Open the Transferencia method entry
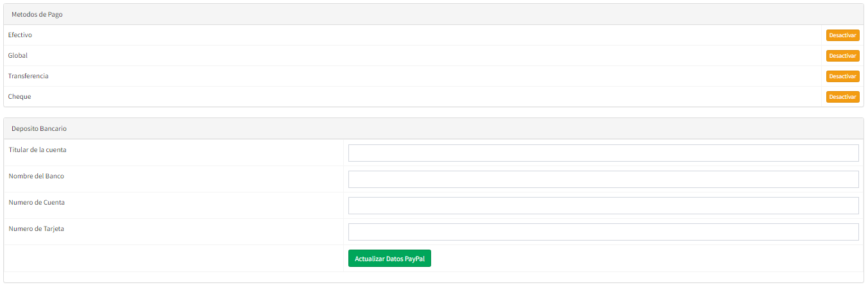This screenshot has height=290, width=868. click(x=28, y=76)
